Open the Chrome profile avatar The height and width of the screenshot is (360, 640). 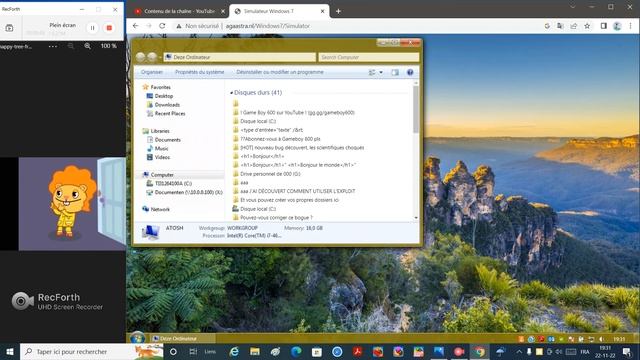[x=617, y=26]
